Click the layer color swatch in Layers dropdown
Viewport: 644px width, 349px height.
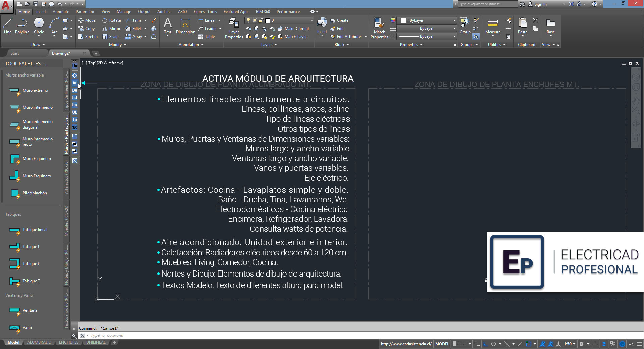[268, 20]
